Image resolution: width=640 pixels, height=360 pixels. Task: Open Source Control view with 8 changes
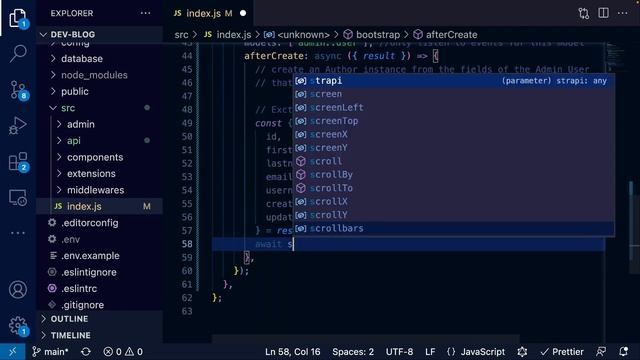click(x=18, y=90)
